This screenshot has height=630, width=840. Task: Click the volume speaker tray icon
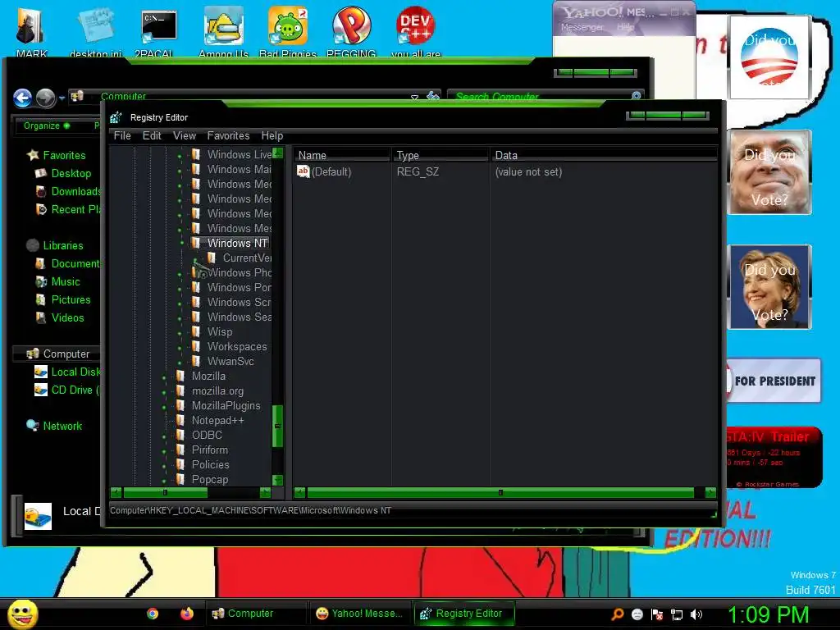coord(696,614)
